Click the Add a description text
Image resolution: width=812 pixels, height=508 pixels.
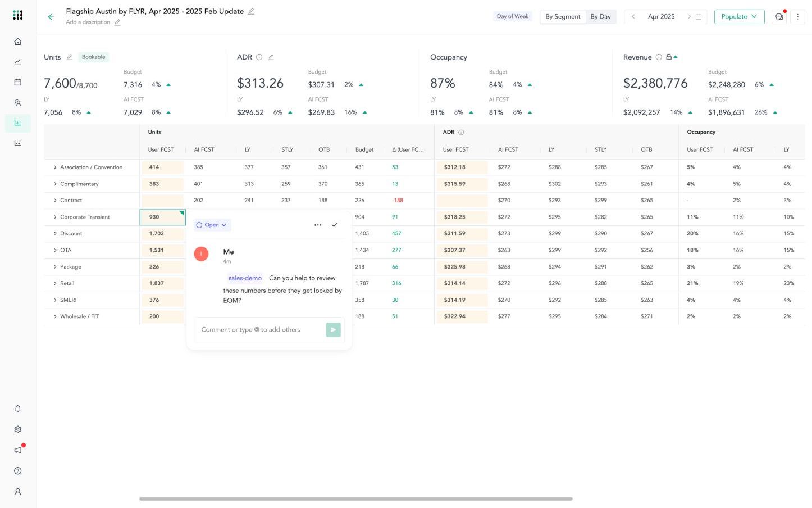point(88,22)
